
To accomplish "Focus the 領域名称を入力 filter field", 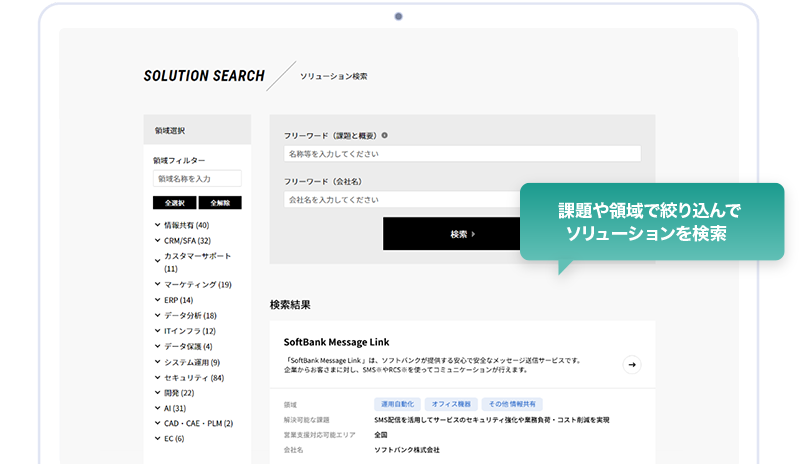I will tap(197, 179).
